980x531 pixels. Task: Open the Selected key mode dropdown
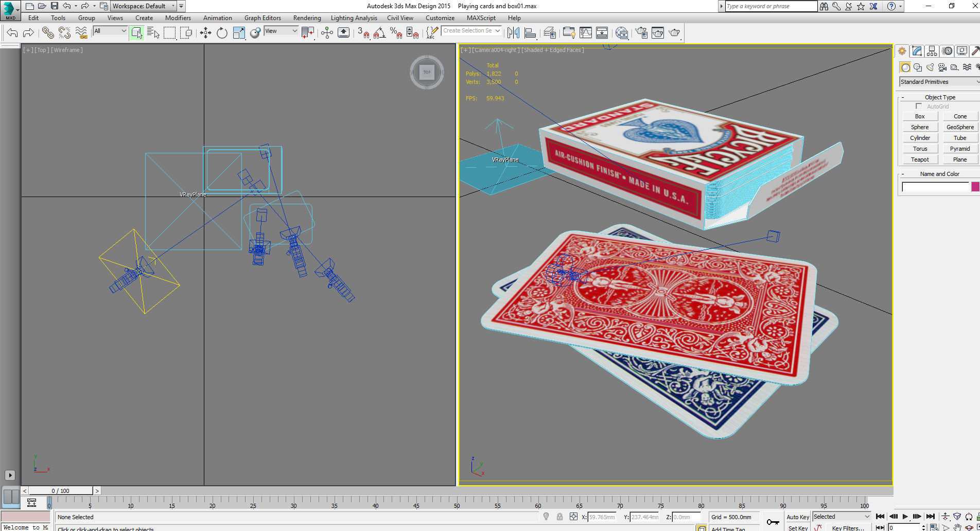click(x=841, y=517)
